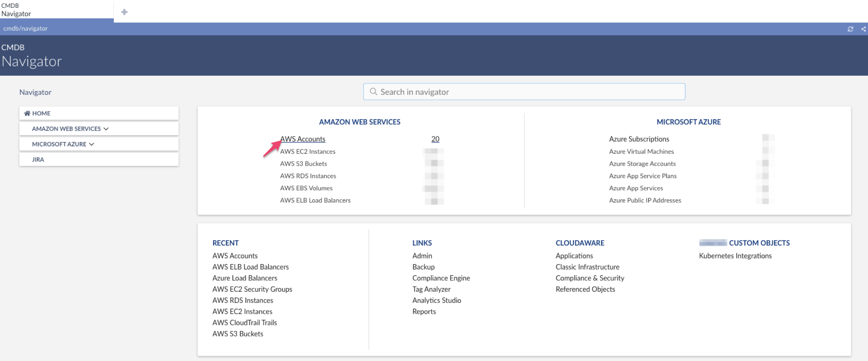The image size is (868, 361).
Task: Click the cmdb/navigator breadcrumb path
Action: [x=25, y=28]
